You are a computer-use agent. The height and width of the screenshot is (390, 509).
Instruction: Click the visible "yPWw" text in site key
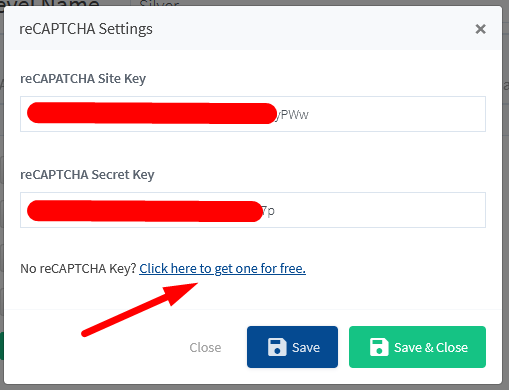point(292,115)
